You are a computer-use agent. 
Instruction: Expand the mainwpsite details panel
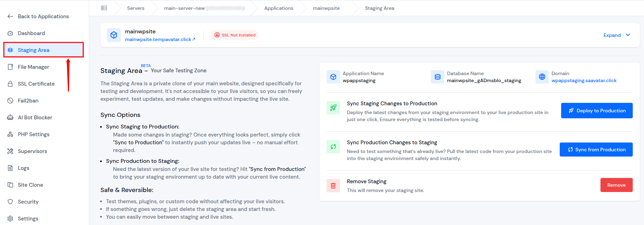click(617, 35)
